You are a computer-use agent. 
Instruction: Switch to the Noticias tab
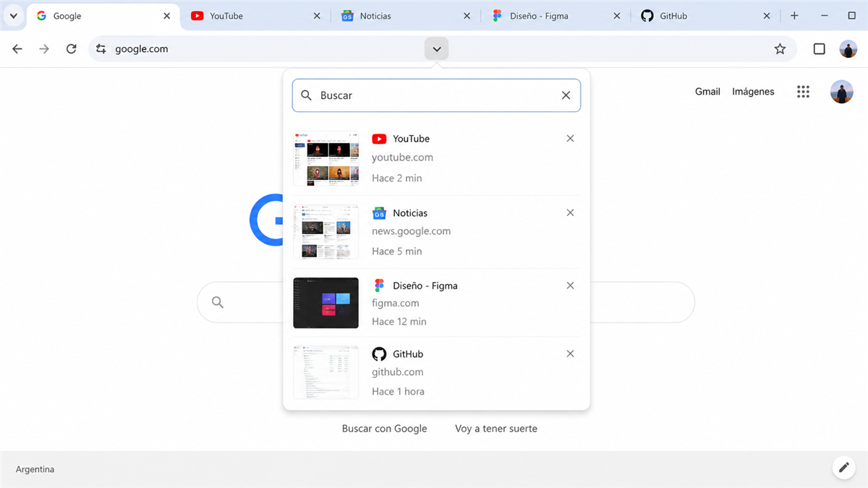[x=406, y=16]
